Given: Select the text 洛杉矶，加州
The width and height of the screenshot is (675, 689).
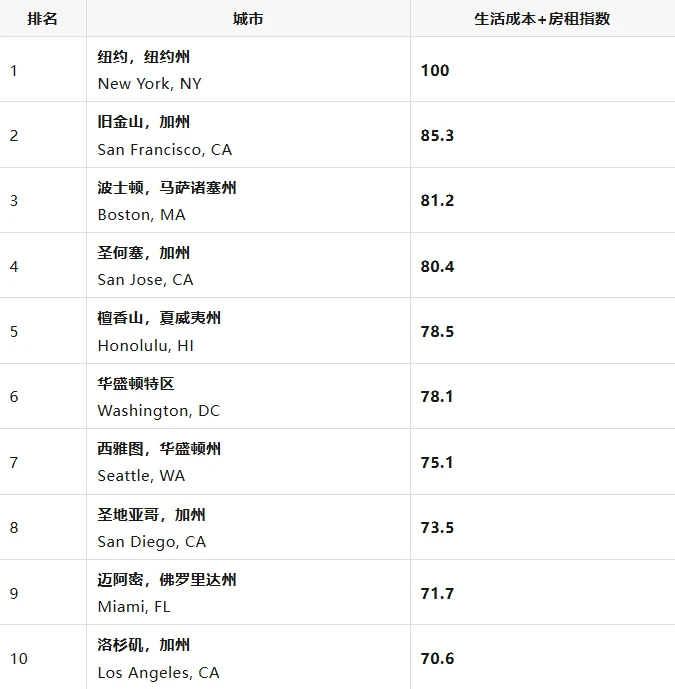Looking at the screenshot, I should [144, 645].
